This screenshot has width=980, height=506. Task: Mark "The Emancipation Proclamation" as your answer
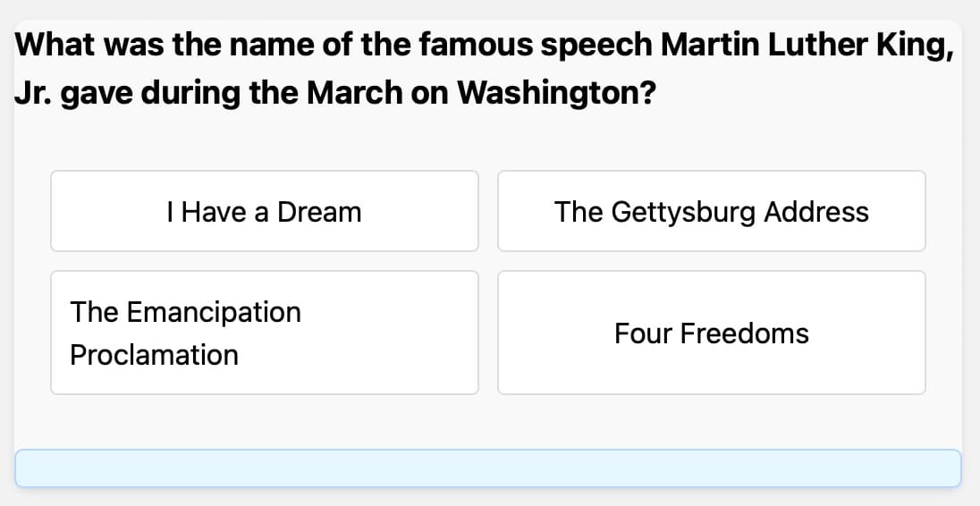point(265,333)
